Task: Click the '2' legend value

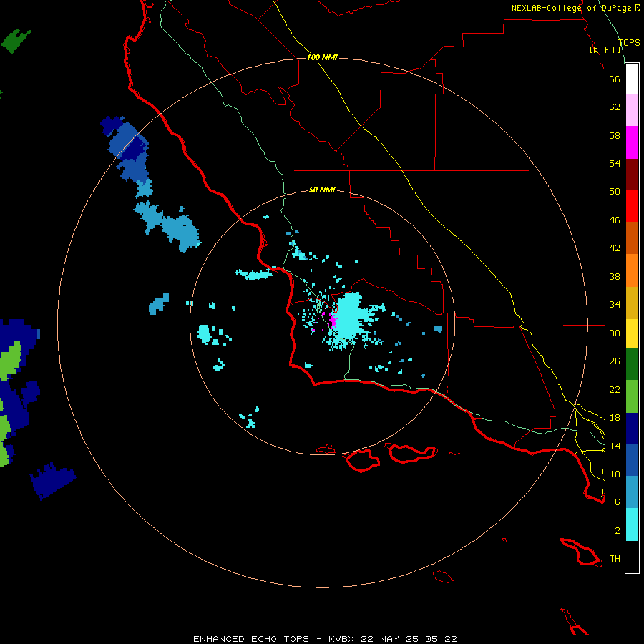Action: 617,531
